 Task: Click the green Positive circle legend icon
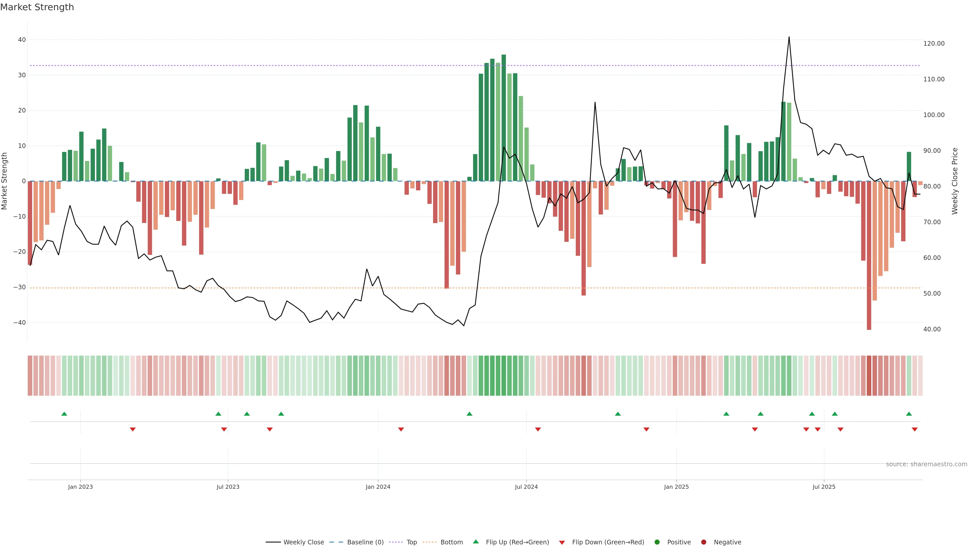pyautogui.click(x=657, y=542)
